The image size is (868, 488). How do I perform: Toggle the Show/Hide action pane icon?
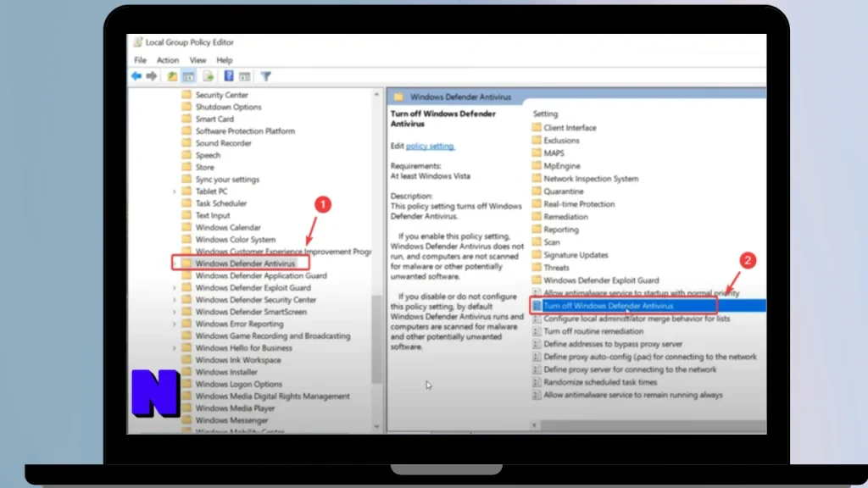point(245,76)
